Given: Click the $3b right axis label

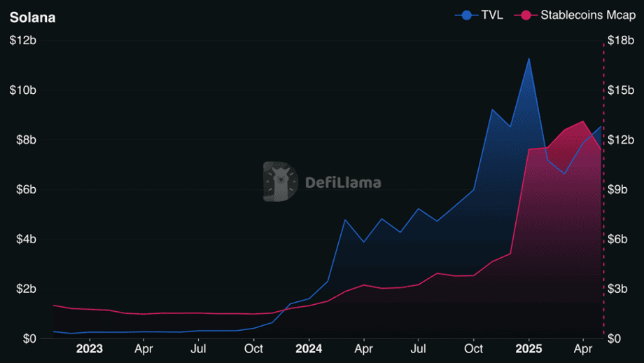Looking at the screenshot, I should coord(622,289).
